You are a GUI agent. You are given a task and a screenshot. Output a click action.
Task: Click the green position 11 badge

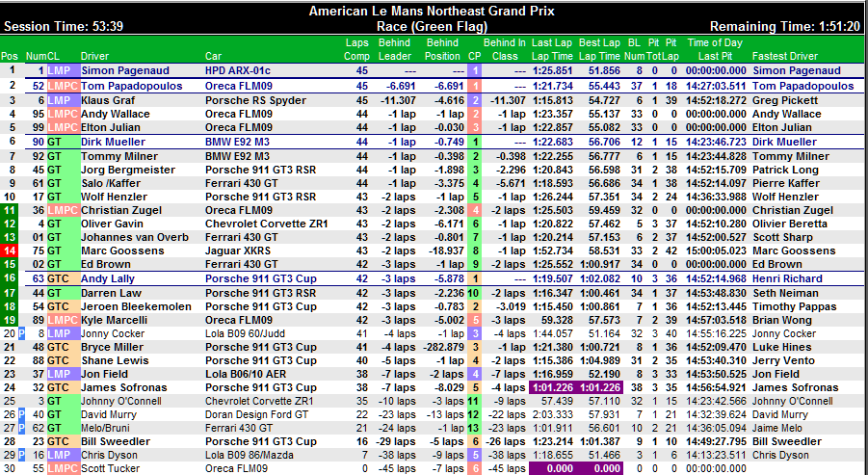click(x=9, y=209)
